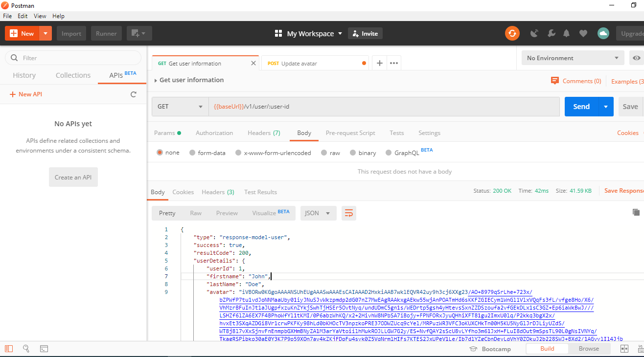This screenshot has height=357, width=644.
Task: Toggle line wrap in response viewer
Action: pos(349,213)
